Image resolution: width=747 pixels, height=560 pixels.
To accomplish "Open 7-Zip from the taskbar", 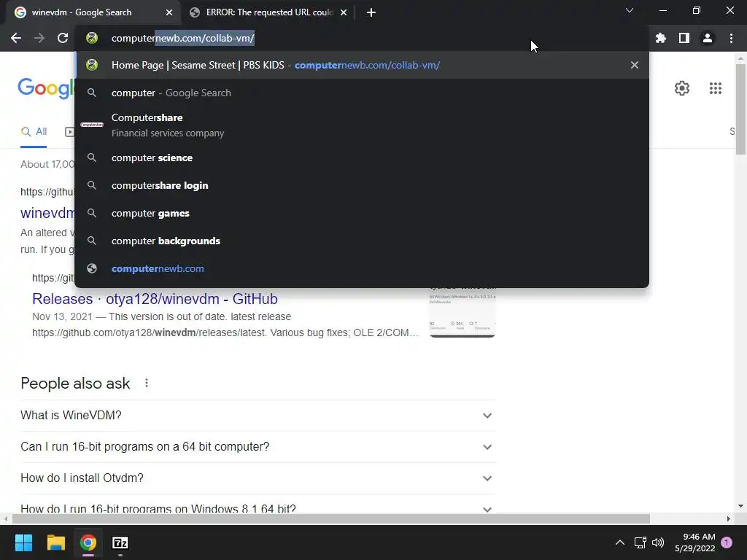I will tap(120, 542).
